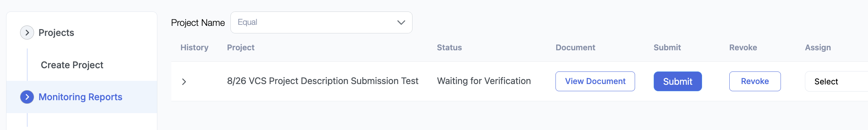Click the Submit column header
This screenshot has height=130, width=868.
667,47
